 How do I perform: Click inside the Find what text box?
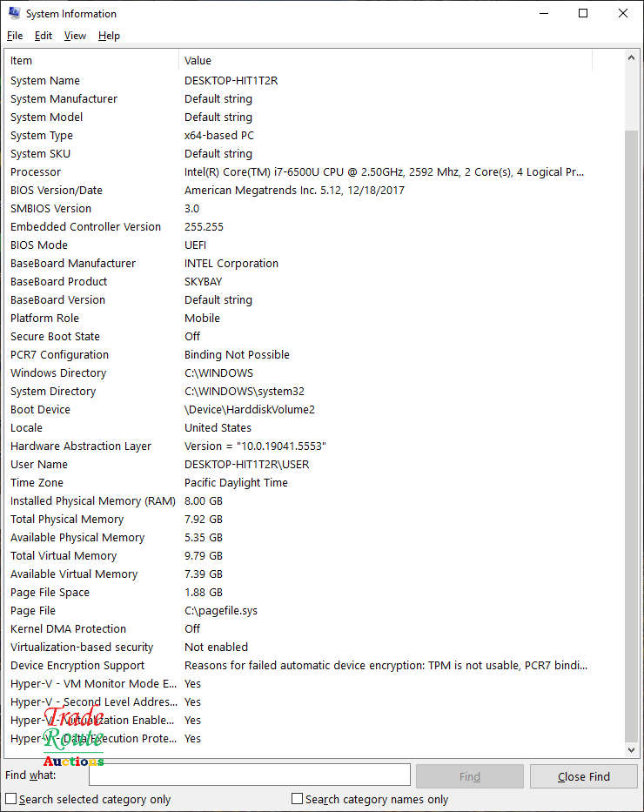click(249, 775)
